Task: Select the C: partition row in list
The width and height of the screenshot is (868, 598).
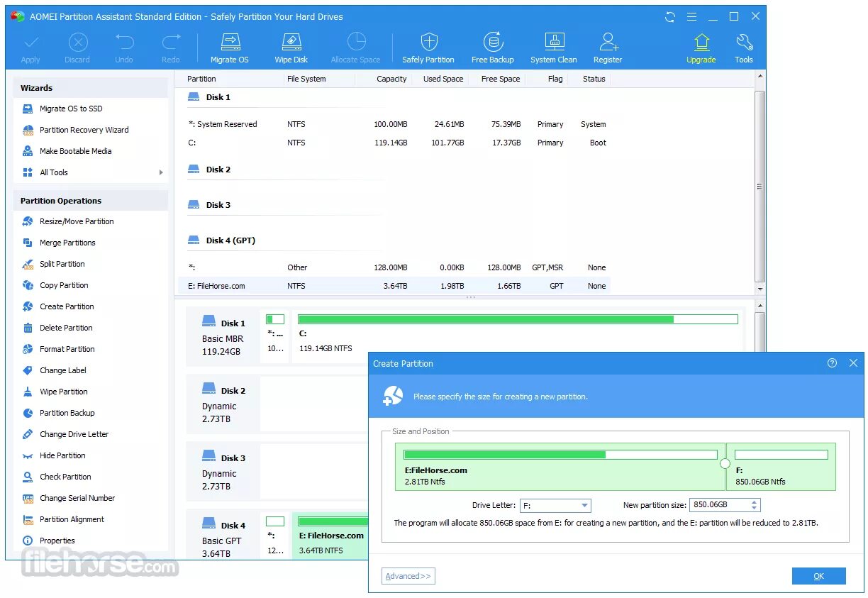Action: pyautogui.click(x=394, y=143)
